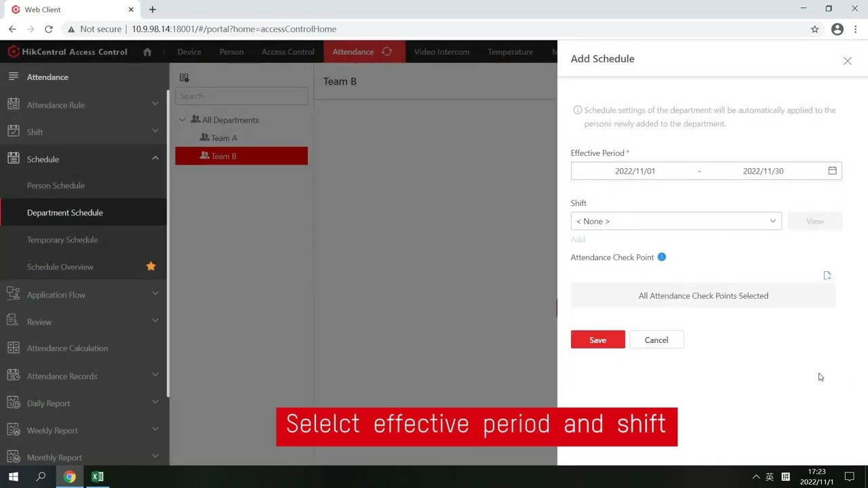Click the taskbar search icon
Image resolution: width=868 pixels, height=488 pixels.
pyautogui.click(x=41, y=476)
